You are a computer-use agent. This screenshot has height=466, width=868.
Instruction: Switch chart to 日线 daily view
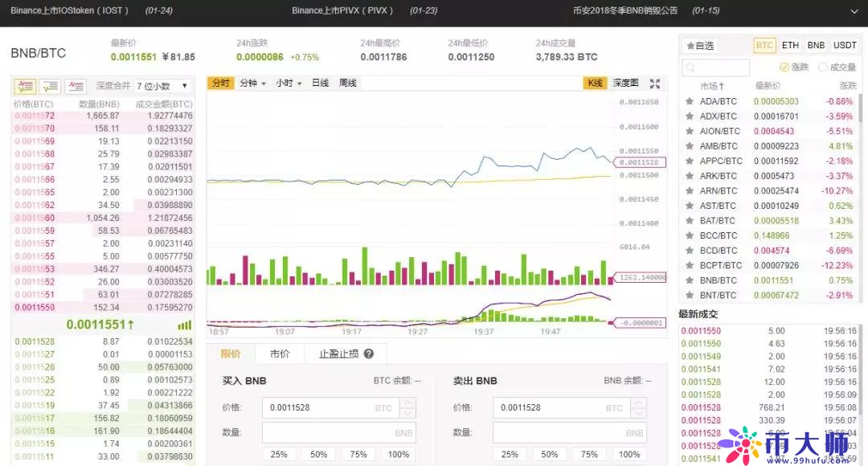[320, 83]
